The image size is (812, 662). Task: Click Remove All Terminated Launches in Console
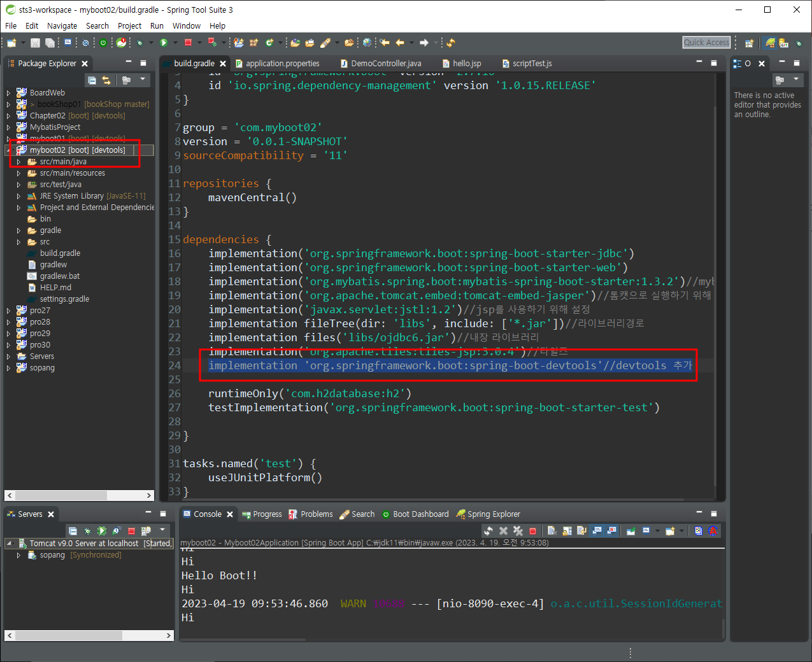click(x=518, y=530)
